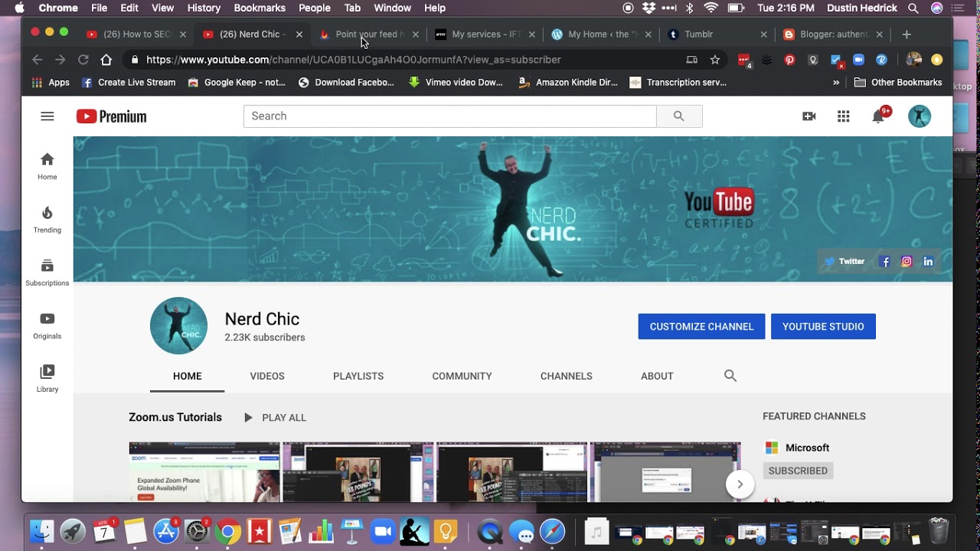Click the Twitter link on banner
Viewport: 980px width, 551px height.
pos(844,261)
